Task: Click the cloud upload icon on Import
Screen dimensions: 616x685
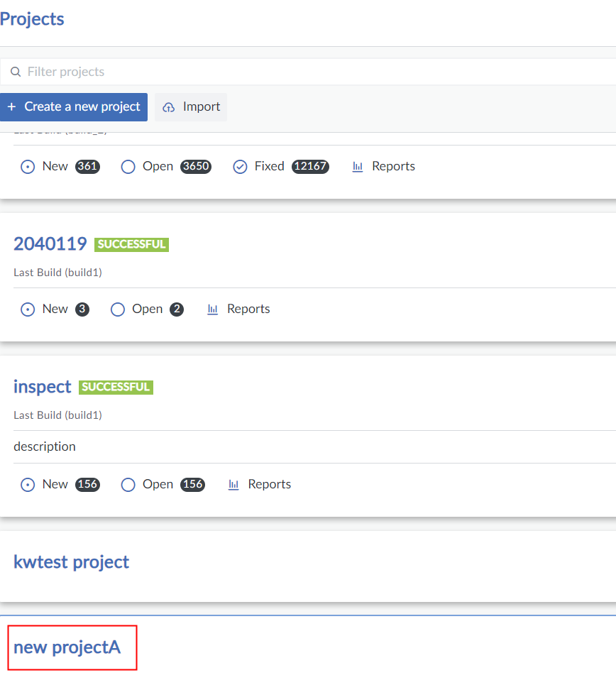Action: pyautogui.click(x=168, y=107)
